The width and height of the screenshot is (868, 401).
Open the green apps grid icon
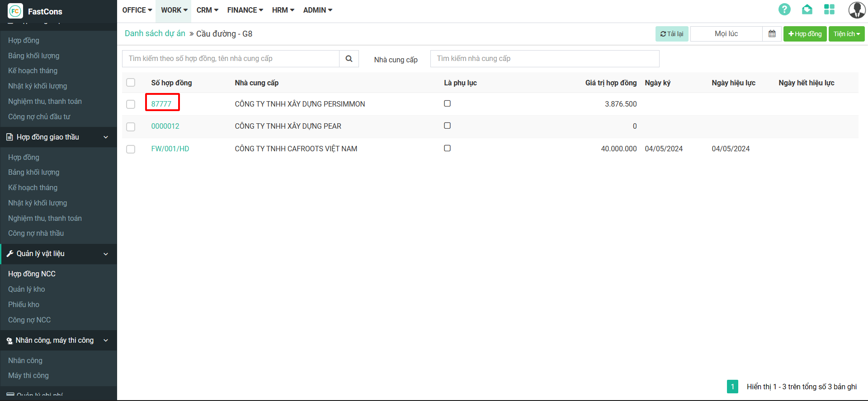click(x=829, y=9)
